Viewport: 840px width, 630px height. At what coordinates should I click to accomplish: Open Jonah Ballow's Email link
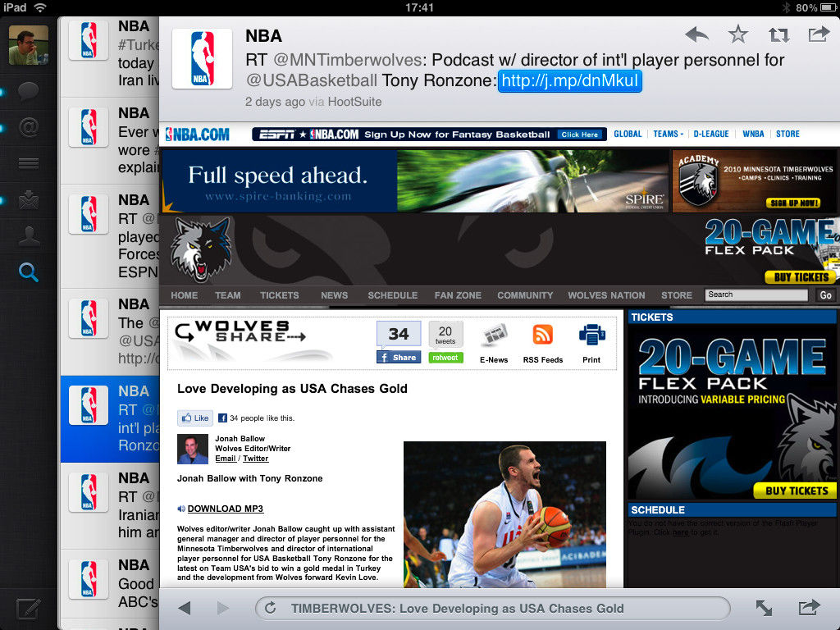click(225, 459)
